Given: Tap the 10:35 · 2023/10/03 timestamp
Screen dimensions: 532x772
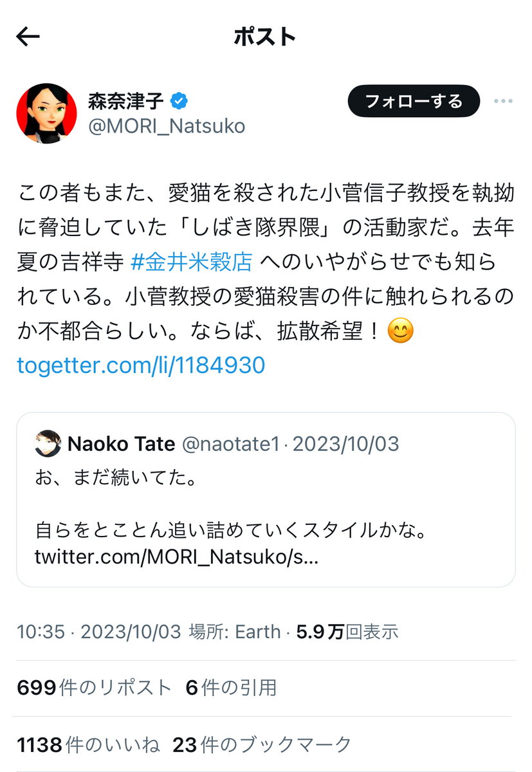Looking at the screenshot, I should point(99,632).
